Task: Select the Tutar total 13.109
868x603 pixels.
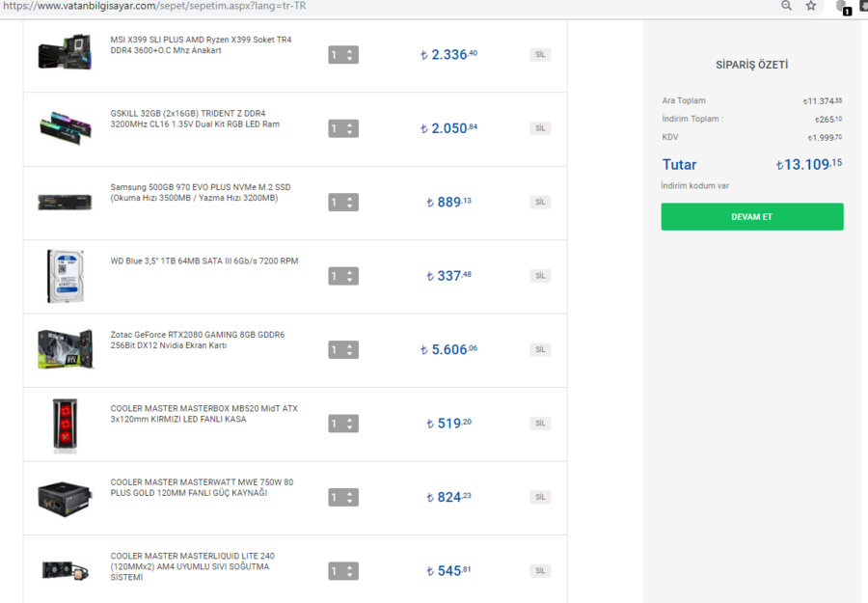Action: point(809,164)
